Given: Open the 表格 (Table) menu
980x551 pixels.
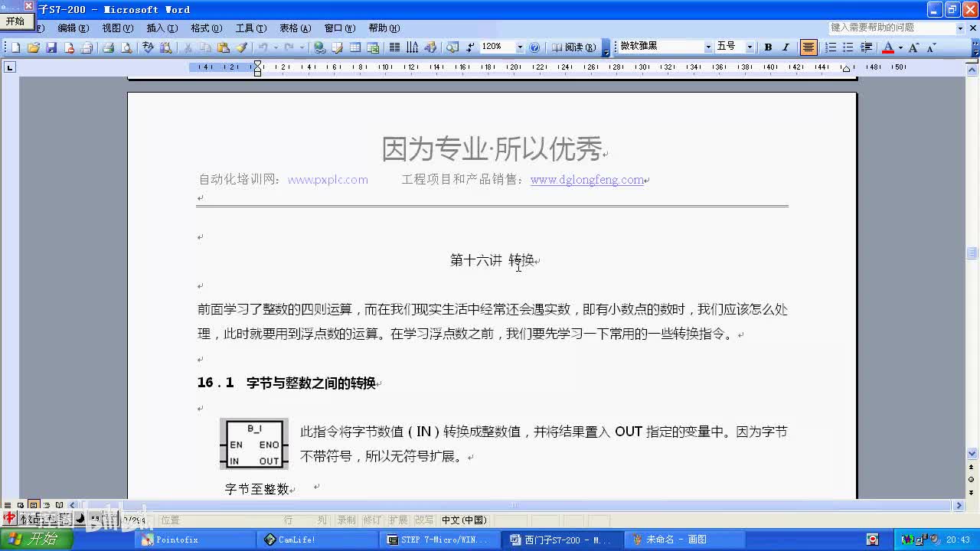Looking at the screenshot, I should click(295, 28).
